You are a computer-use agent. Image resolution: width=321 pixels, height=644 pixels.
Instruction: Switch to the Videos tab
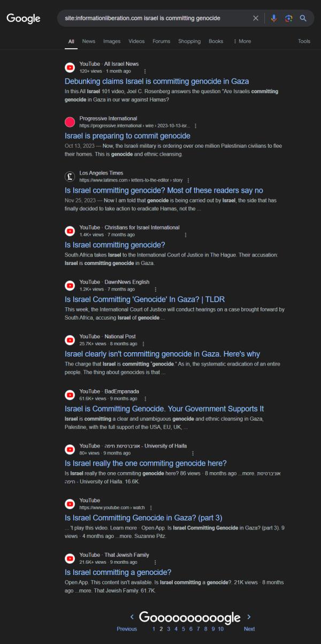[x=136, y=41]
